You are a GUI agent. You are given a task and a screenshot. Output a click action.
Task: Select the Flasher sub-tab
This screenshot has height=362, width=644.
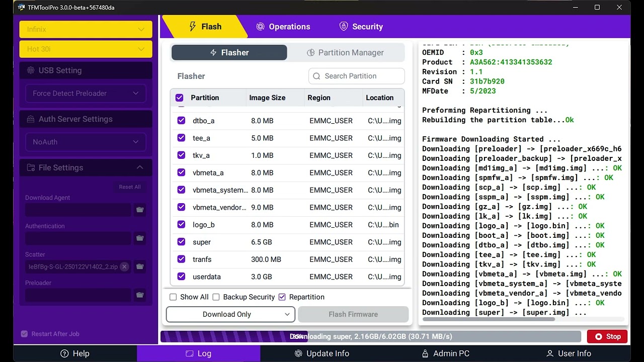229,52
